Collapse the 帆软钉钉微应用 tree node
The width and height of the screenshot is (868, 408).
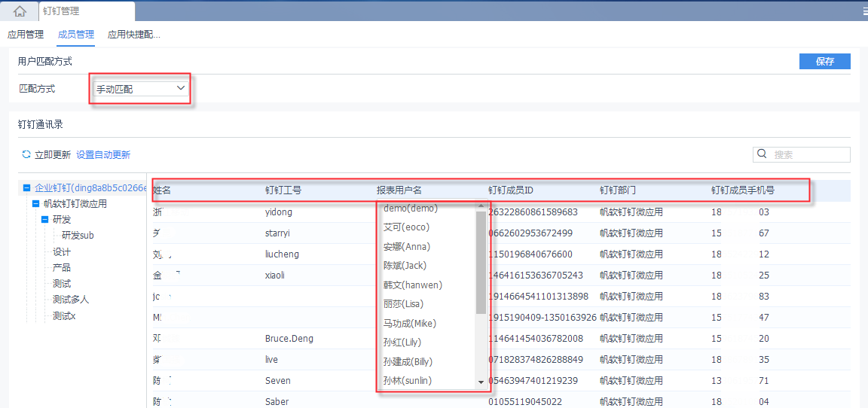click(x=36, y=204)
